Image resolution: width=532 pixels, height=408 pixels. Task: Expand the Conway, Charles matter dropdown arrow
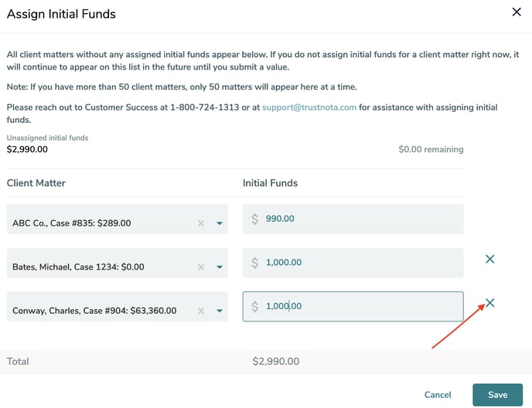tap(219, 311)
